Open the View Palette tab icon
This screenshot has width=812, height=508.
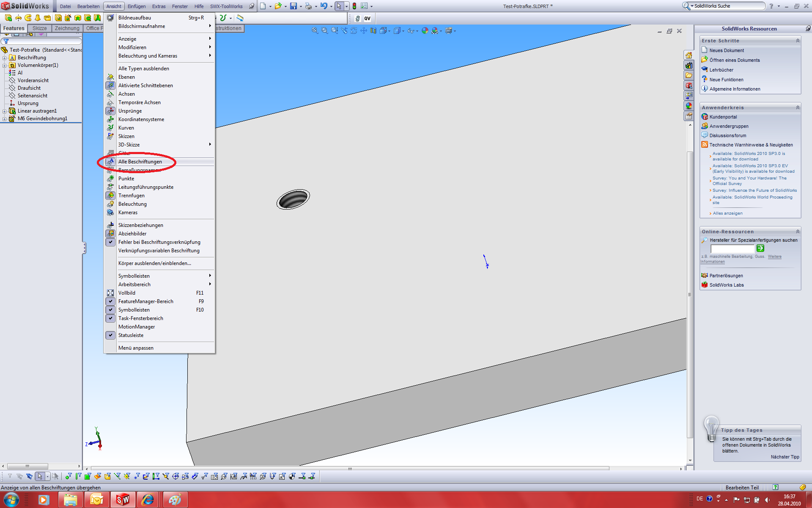point(689,96)
